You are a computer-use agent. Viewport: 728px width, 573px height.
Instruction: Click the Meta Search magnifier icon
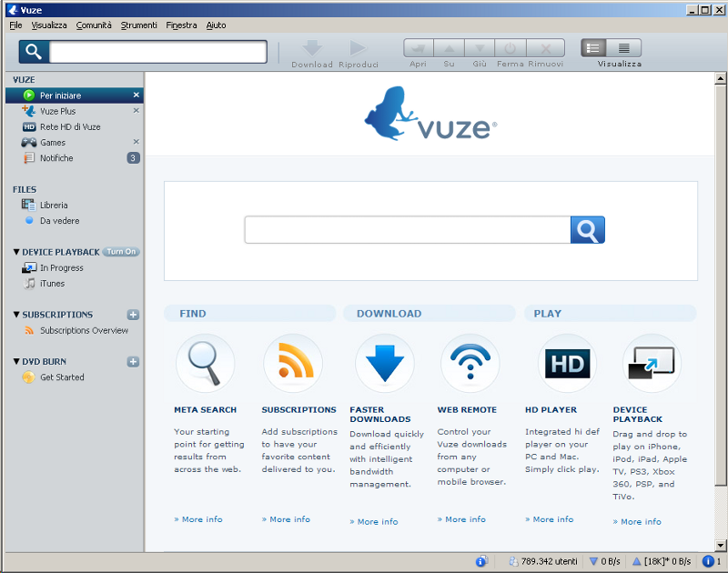coord(205,363)
